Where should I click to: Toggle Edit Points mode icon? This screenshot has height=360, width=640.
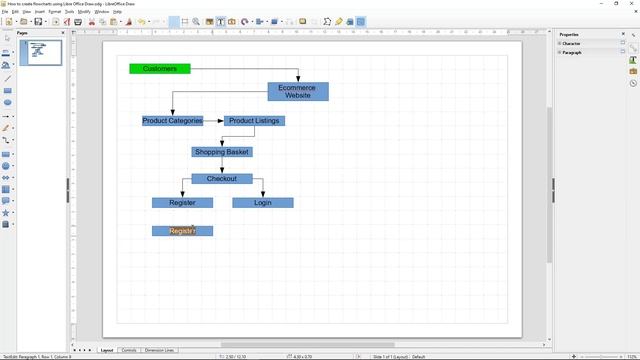[327, 22]
